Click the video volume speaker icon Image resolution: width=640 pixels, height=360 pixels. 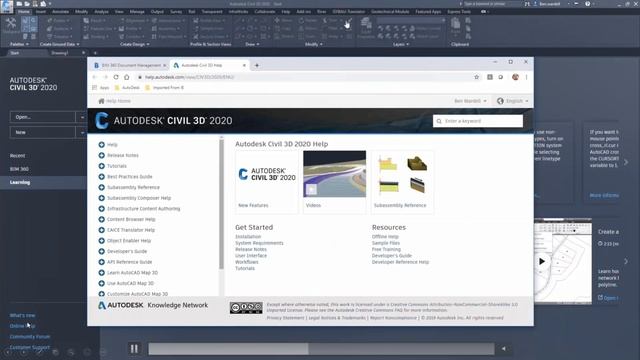(x=504, y=349)
